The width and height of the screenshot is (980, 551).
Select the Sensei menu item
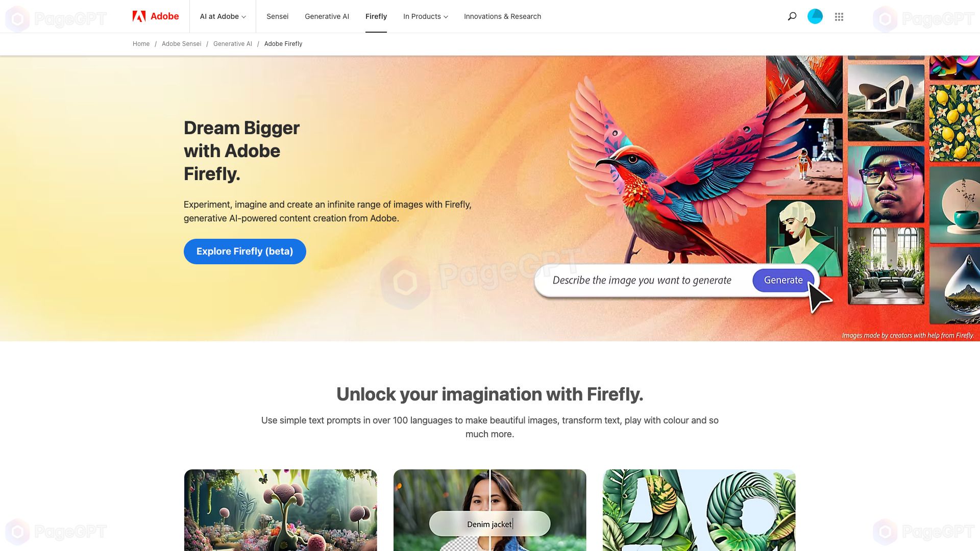point(277,16)
